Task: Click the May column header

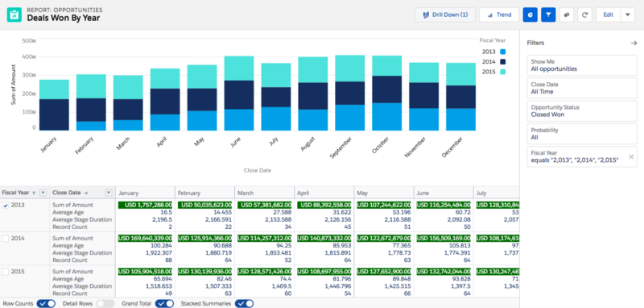Action: click(x=384, y=193)
